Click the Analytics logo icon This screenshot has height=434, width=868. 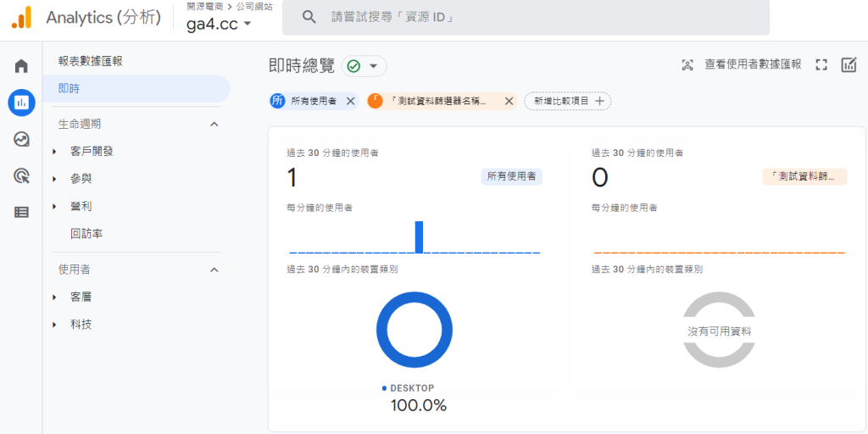21,18
